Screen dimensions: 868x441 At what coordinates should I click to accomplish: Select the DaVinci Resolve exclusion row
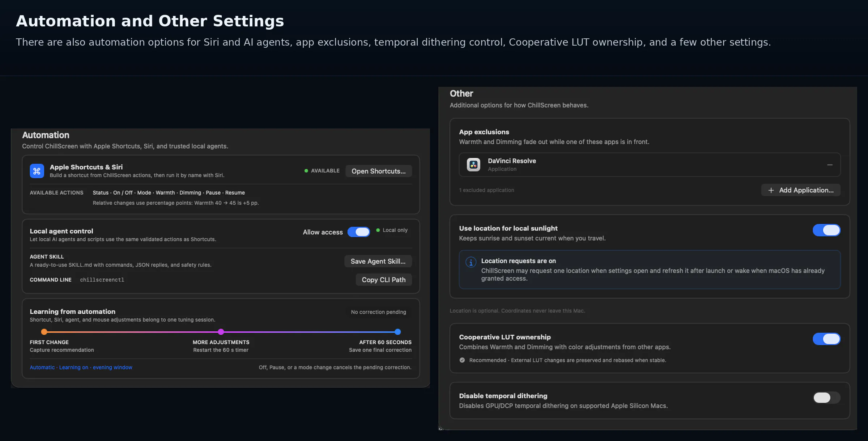point(650,165)
